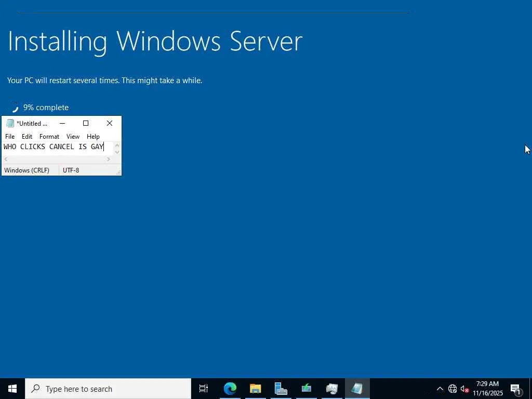
Task: Maximize the Notepad window
Action: [x=86, y=123]
